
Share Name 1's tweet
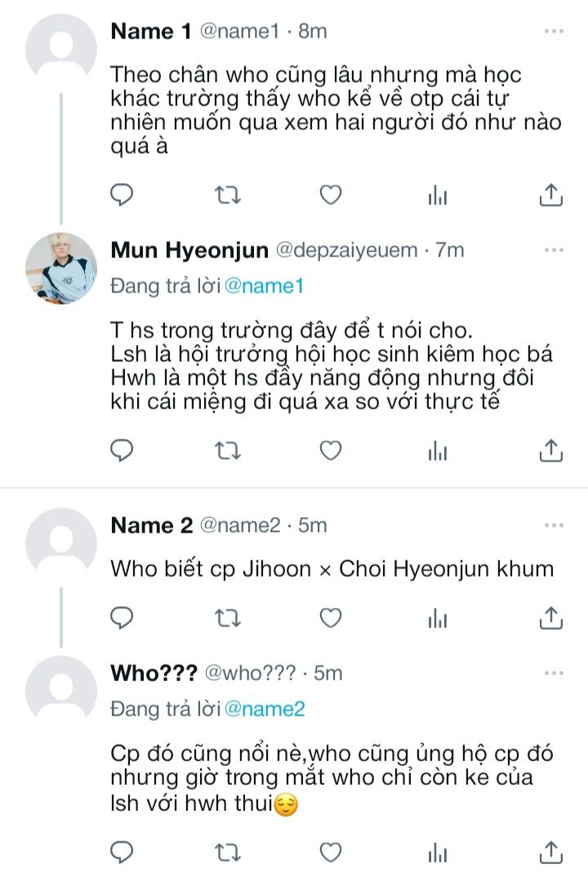tap(551, 195)
